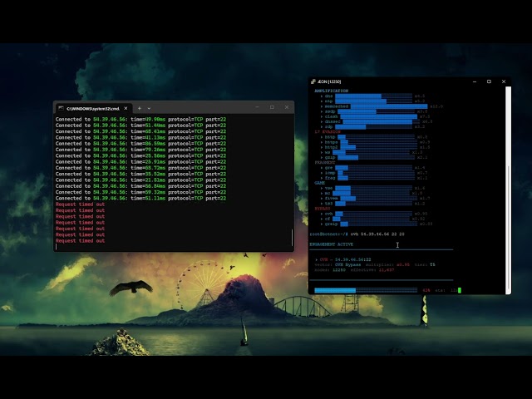Click the AMPLIFICATION section heading
This screenshot has width=532, height=399.
(x=331, y=91)
